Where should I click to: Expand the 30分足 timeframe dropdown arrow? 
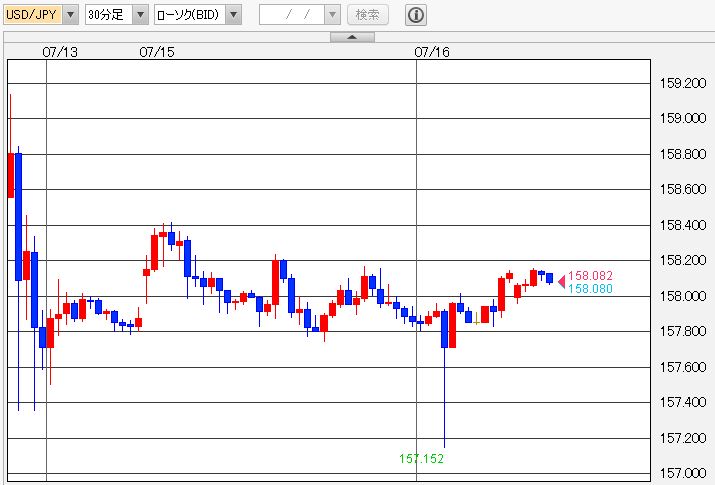tap(140, 15)
